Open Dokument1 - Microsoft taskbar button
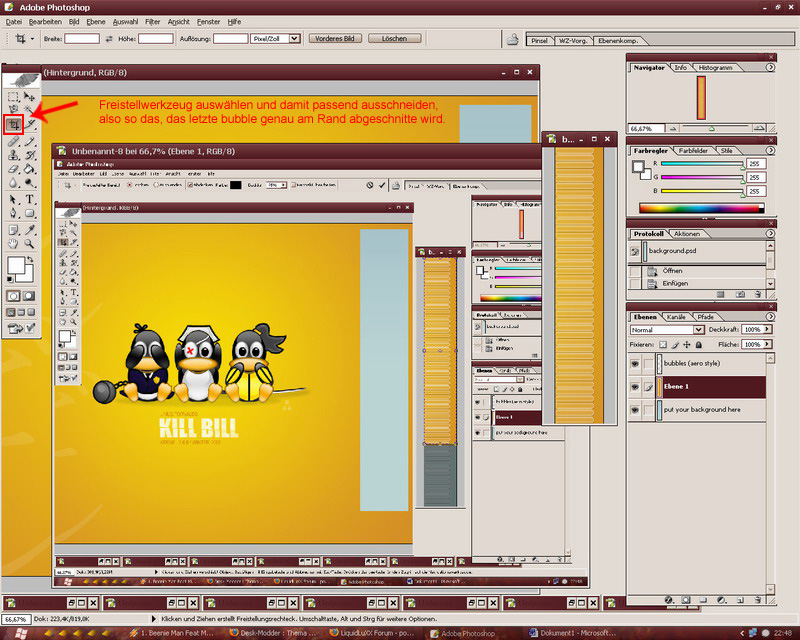This screenshot has height=640, width=800. (572, 633)
